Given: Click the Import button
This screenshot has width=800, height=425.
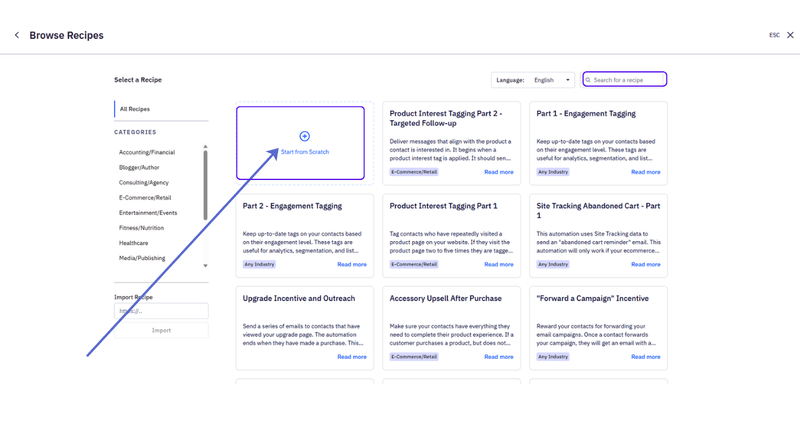Looking at the screenshot, I should click(161, 330).
